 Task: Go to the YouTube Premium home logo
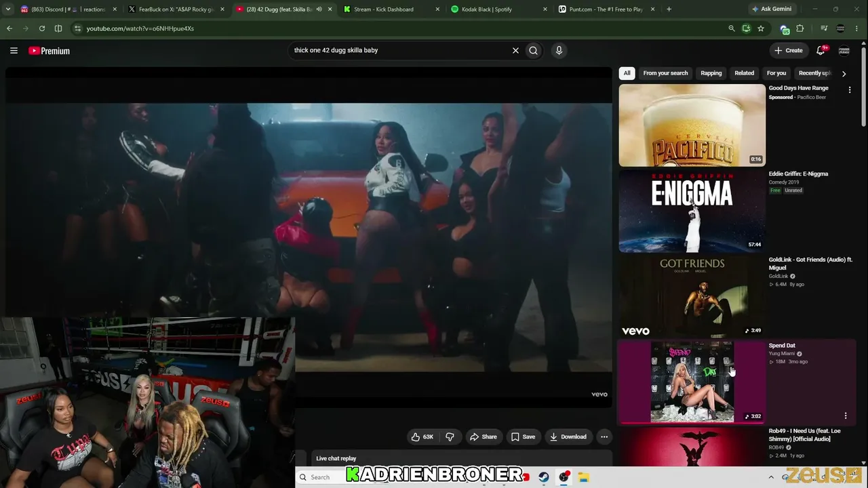(x=49, y=51)
